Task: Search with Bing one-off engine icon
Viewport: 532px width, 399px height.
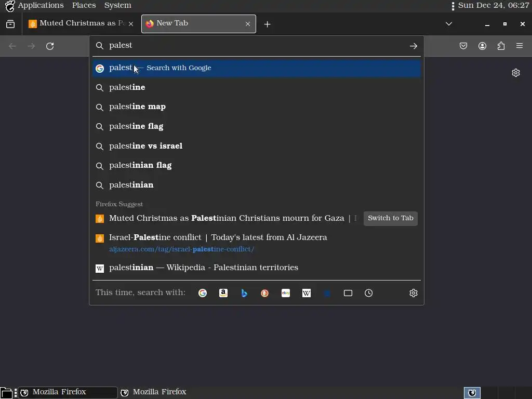Action: [x=244, y=293]
